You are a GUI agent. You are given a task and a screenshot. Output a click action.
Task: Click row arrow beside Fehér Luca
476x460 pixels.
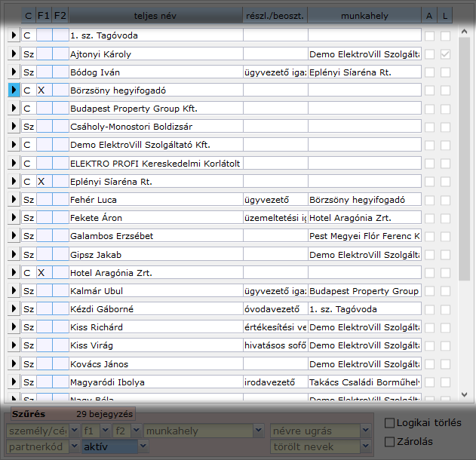(14, 200)
